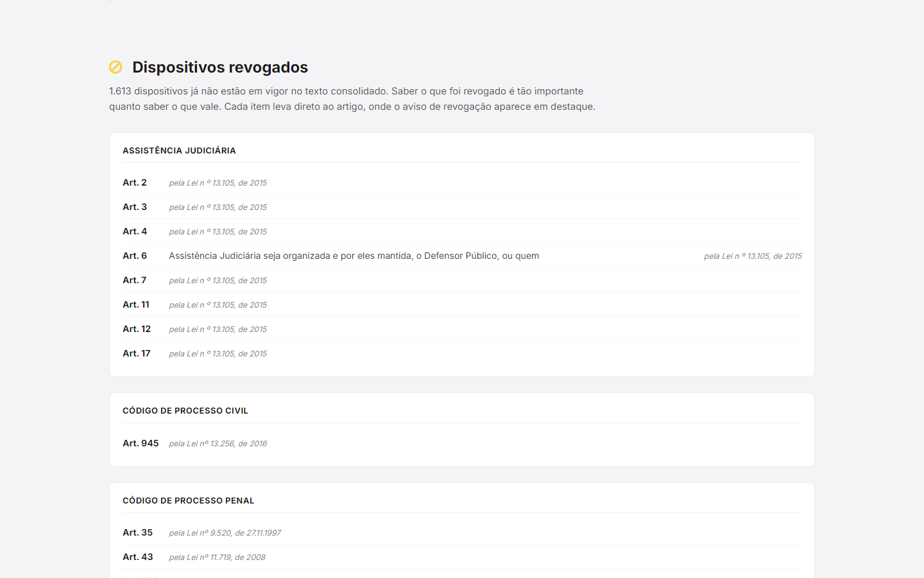Open Art. 11 revoked entry
The image size is (924, 578).
462,304
